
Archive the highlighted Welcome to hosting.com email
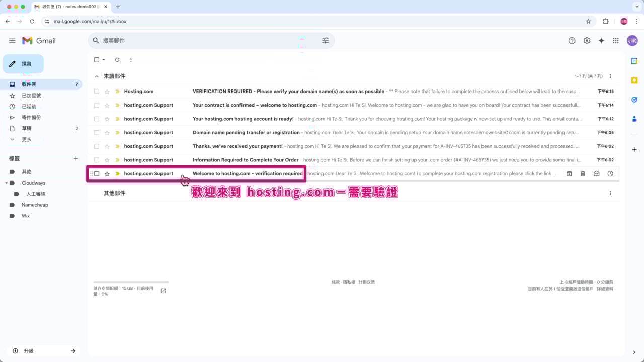point(569,173)
